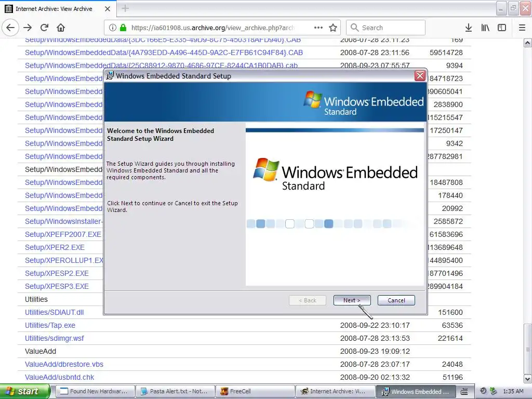Click the Internet Archive tab favicon

tap(9, 9)
